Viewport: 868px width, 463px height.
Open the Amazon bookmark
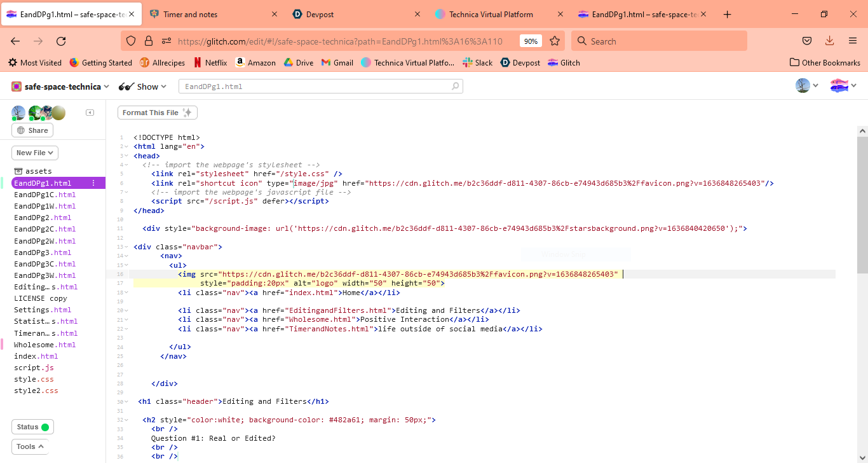point(255,62)
